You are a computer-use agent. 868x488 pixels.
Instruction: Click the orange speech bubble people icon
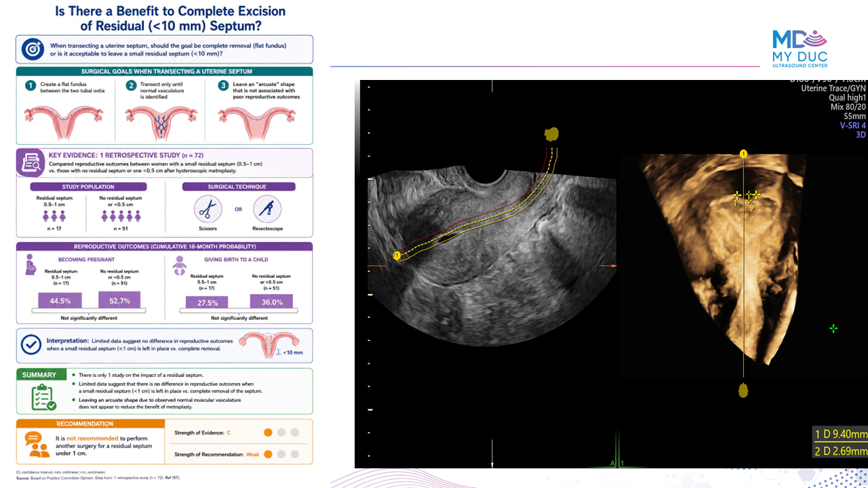pos(37,444)
